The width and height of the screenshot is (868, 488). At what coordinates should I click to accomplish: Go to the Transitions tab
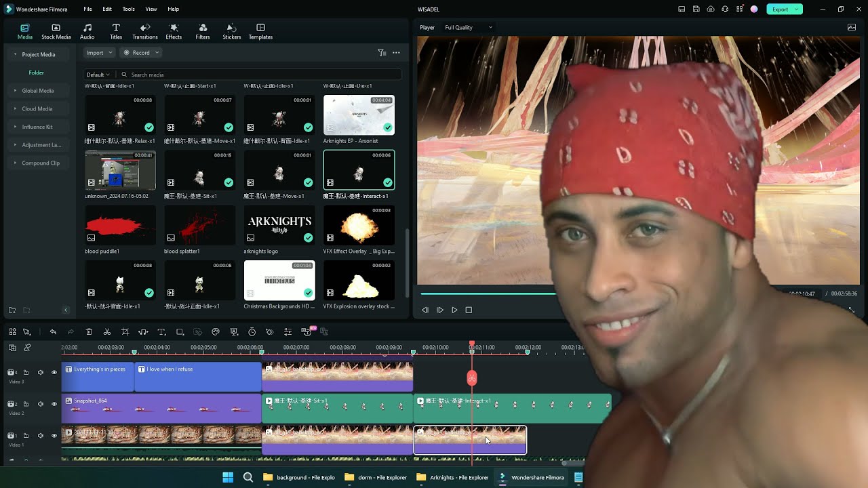[144, 31]
